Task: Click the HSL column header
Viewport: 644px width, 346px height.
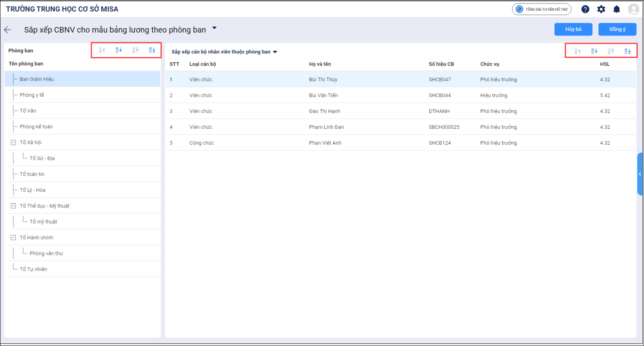Action: click(x=605, y=64)
